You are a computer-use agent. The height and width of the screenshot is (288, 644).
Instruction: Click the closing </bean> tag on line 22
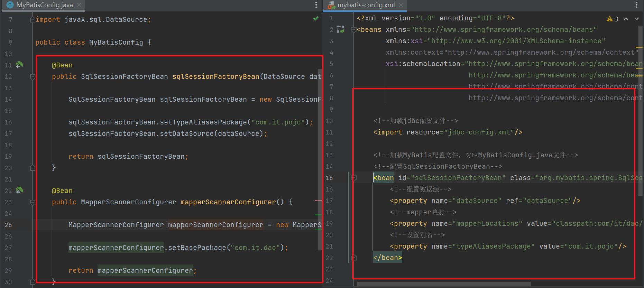click(x=388, y=258)
